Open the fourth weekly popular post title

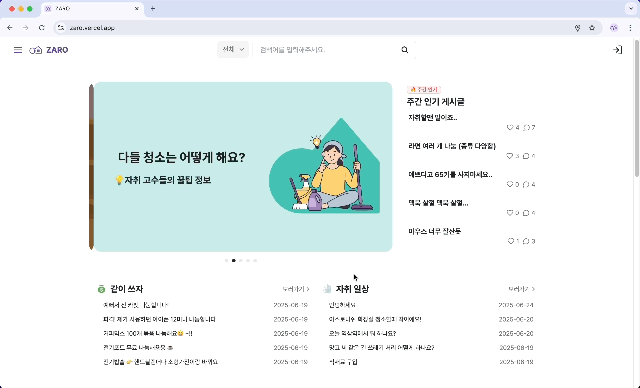[438, 203]
